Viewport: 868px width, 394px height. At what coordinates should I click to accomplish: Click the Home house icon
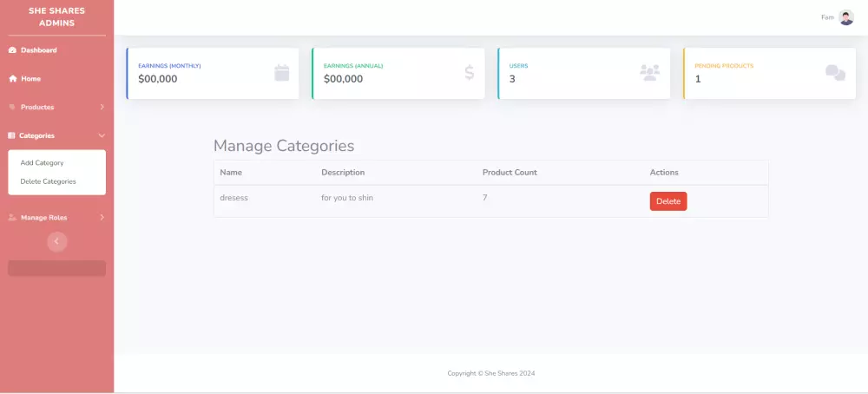point(13,79)
